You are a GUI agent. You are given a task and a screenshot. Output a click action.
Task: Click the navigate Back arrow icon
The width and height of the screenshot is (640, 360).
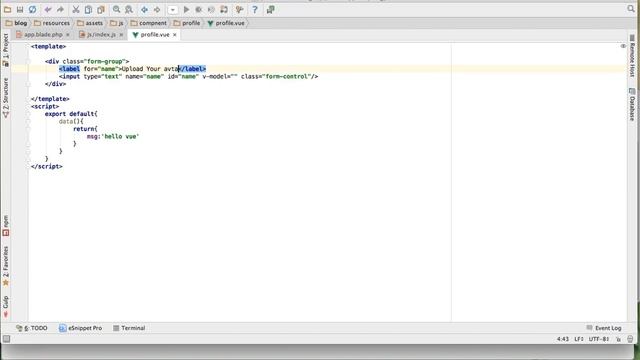pyautogui.click(x=144, y=9)
